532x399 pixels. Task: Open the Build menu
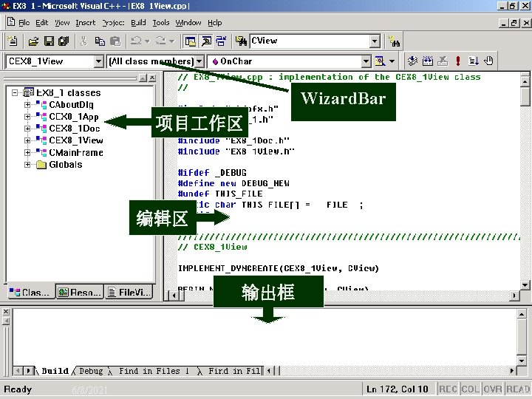pos(138,23)
